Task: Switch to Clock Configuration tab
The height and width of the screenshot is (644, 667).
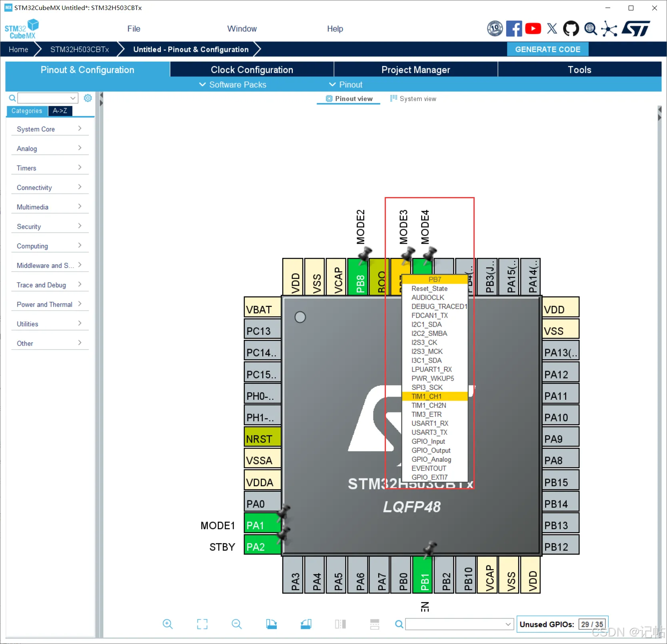Action: [252, 70]
